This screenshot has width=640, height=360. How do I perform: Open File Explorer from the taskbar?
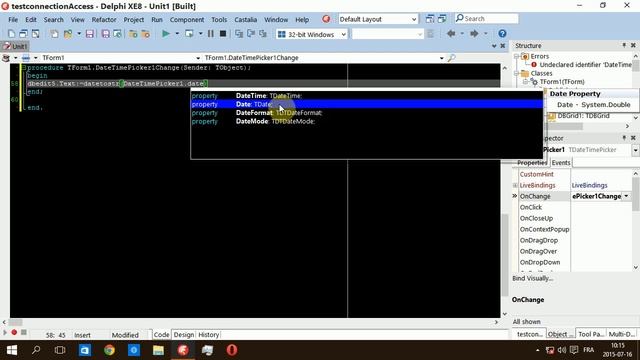[x=158, y=350]
